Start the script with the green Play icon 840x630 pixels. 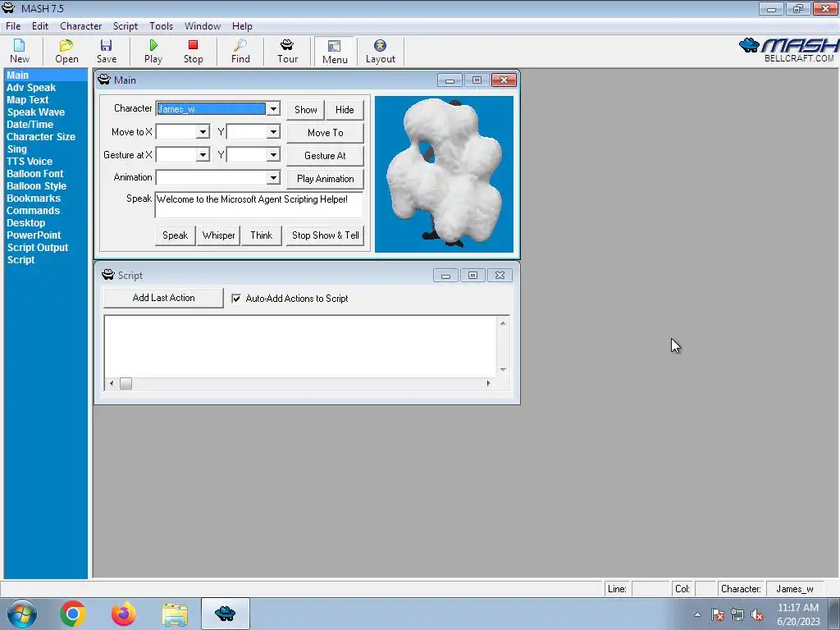click(x=153, y=52)
